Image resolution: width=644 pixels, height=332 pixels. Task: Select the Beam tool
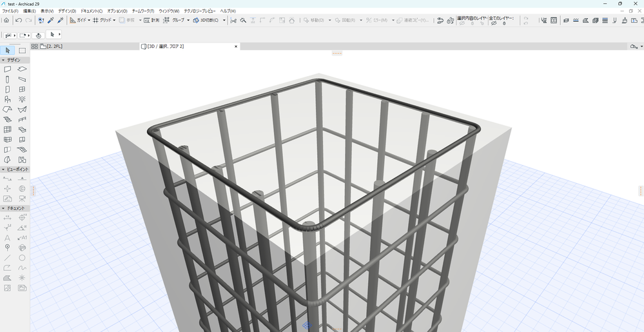(22, 79)
